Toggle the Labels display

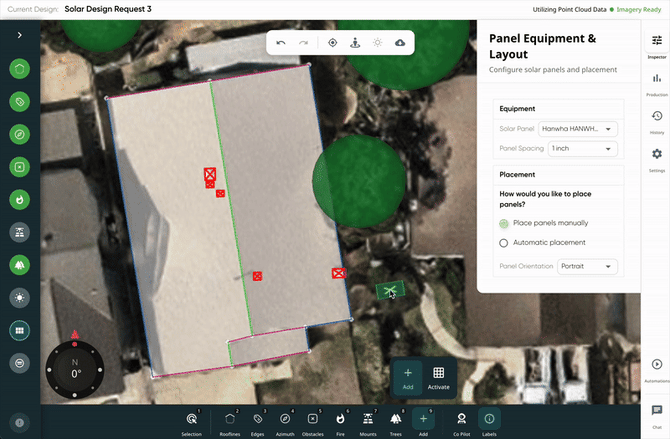489,420
